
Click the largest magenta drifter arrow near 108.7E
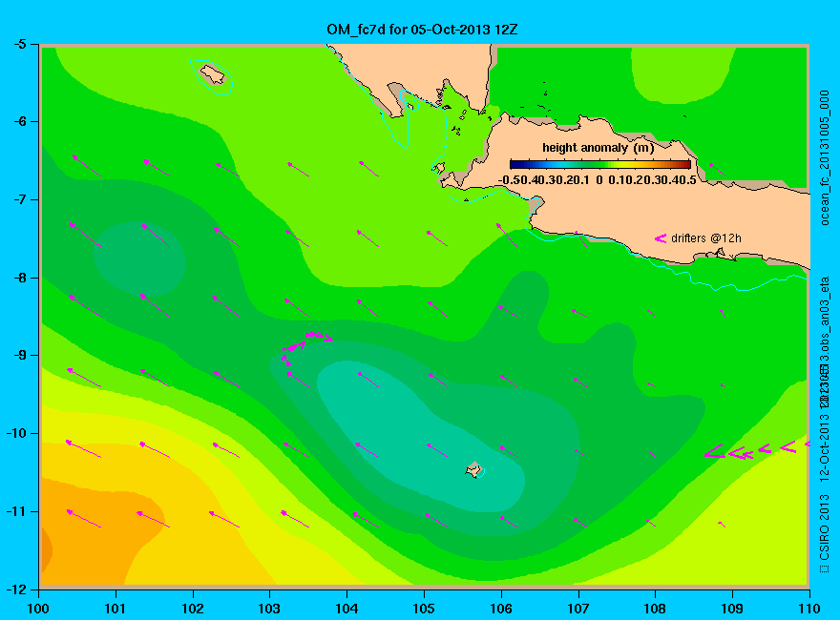point(715,451)
